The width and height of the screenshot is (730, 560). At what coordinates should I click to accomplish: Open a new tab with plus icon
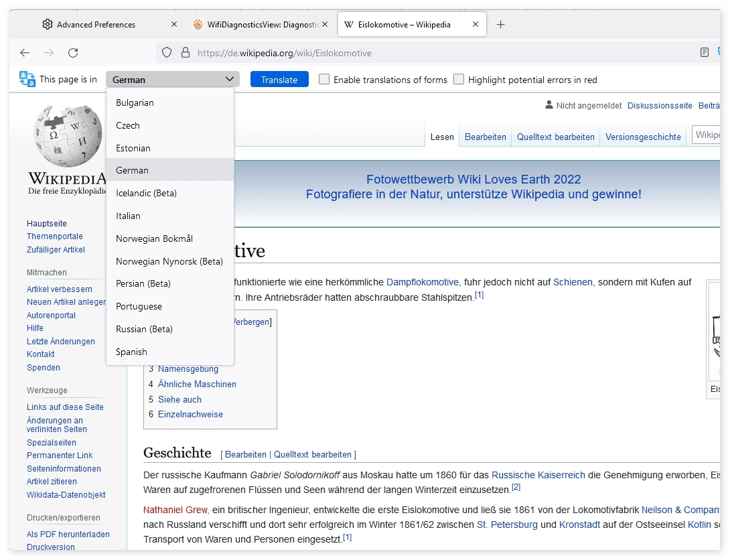tap(500, 25)
